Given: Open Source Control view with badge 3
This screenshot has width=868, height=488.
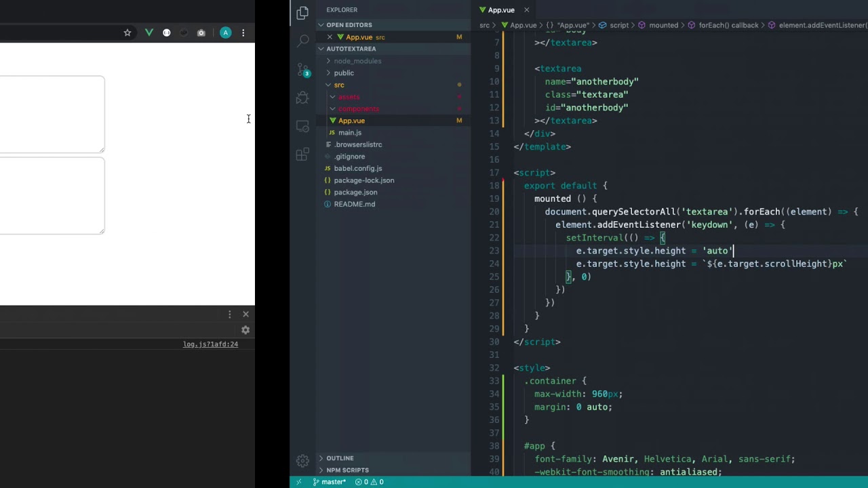Looking at the screenshot, I should [302, 69].
